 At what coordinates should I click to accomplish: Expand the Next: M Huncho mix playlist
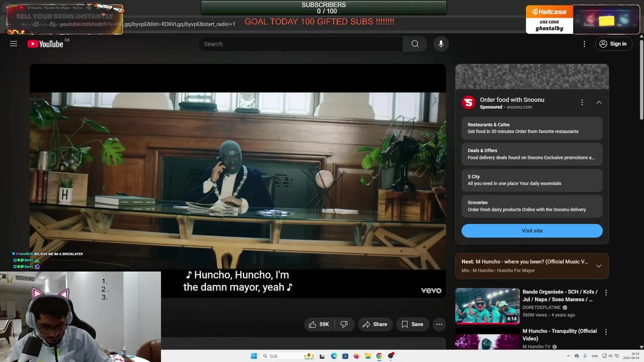click(599, 266)
